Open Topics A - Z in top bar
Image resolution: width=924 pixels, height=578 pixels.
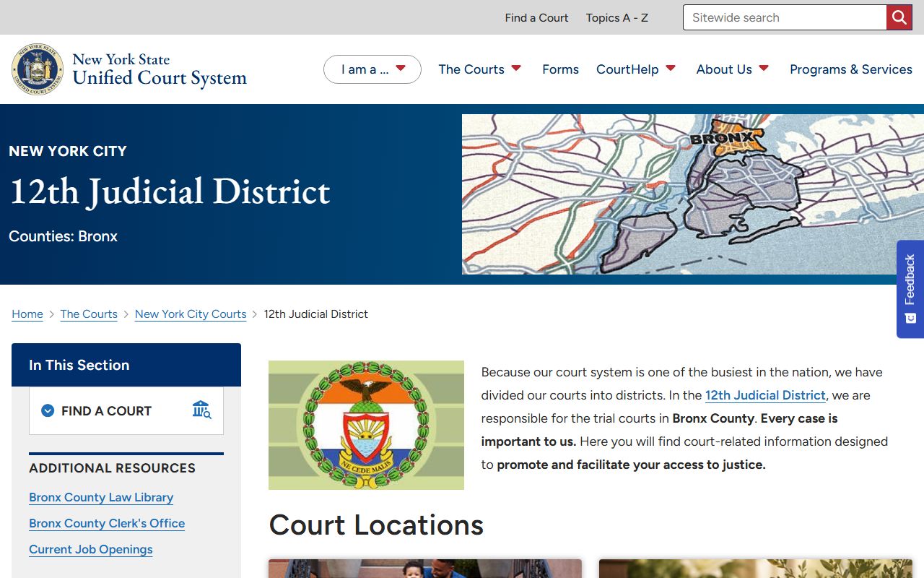point(617,17)
